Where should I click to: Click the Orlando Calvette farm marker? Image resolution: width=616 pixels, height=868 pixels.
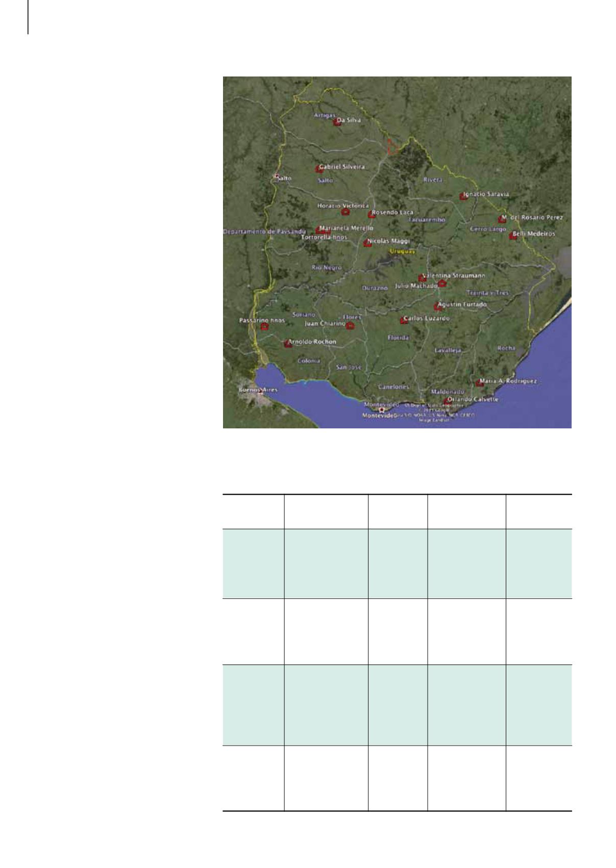[448, 401]
